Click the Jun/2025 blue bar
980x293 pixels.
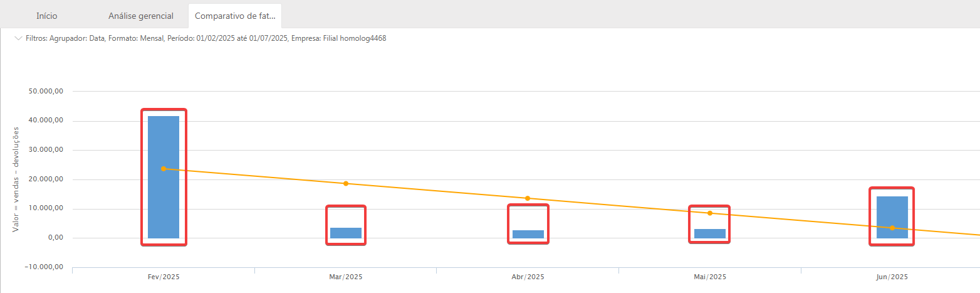pyautogui.click(x=892, y=217)
